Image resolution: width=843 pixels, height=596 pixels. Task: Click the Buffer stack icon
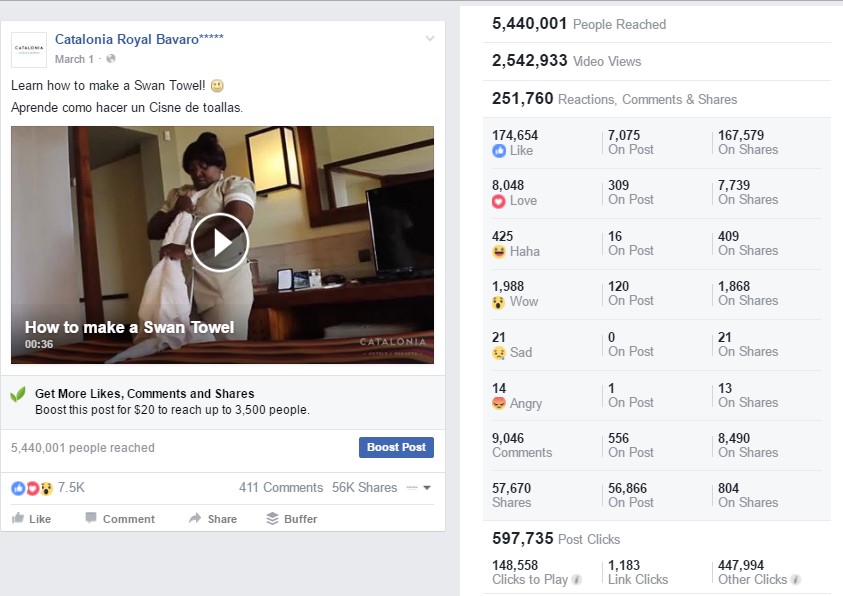272,519
